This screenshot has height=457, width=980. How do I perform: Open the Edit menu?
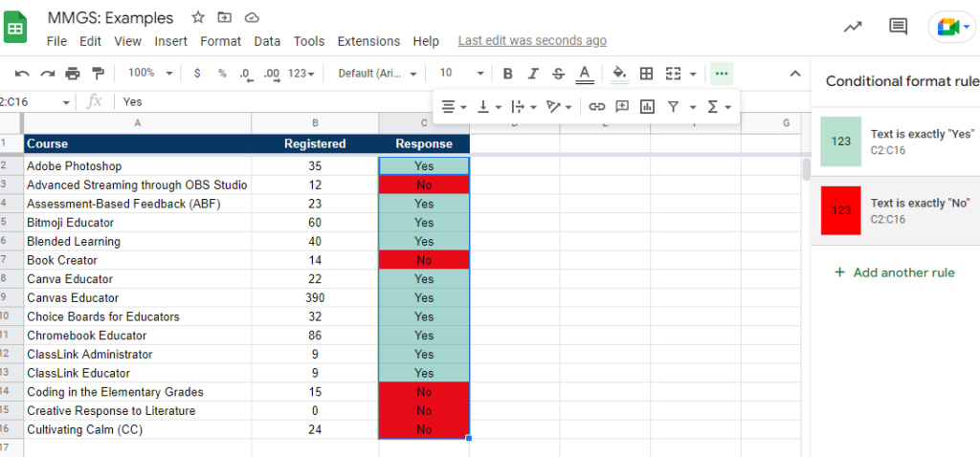coord(90,41)
